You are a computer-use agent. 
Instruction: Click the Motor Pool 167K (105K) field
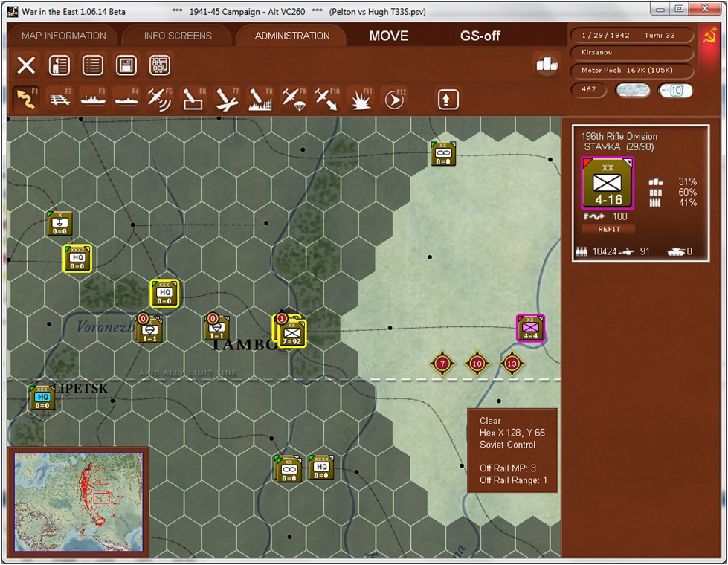631,70
